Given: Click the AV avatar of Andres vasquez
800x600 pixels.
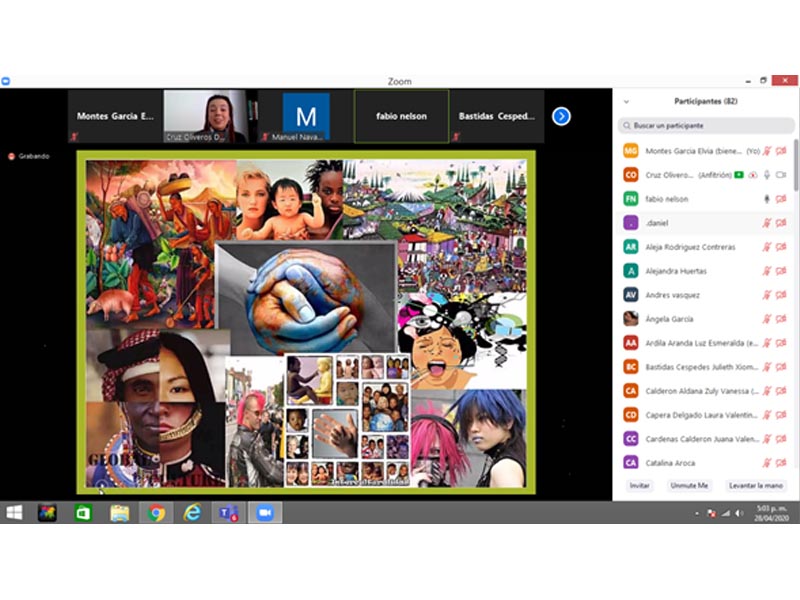Looking at the screenshot, I should 631,295.
